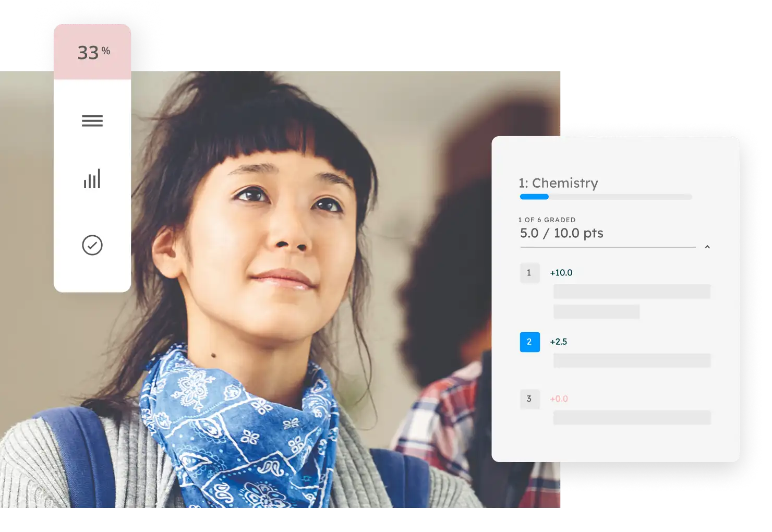Click the description bar under rubric item 3
The height and width of the screenshot is (532, 772).
click(x=632, y=417)
